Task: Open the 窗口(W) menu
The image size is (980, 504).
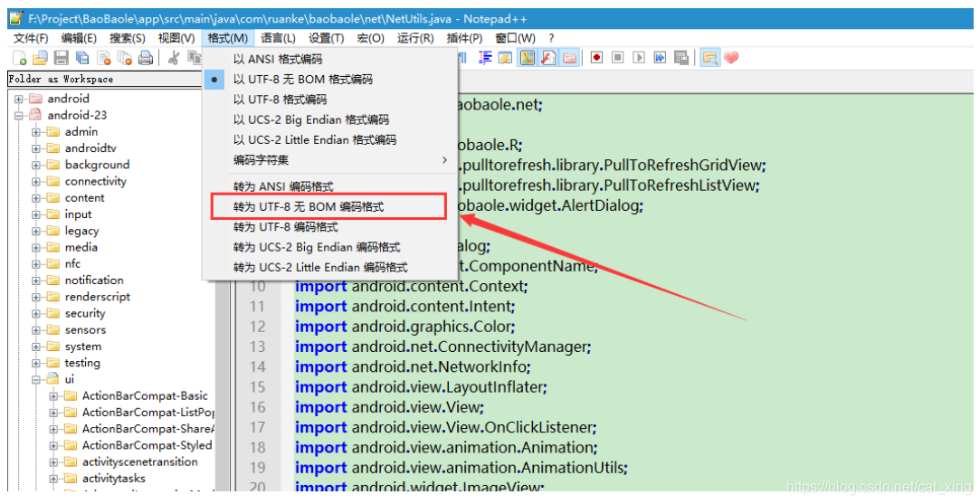Action: pyautogui.click(x=516, y=38)
